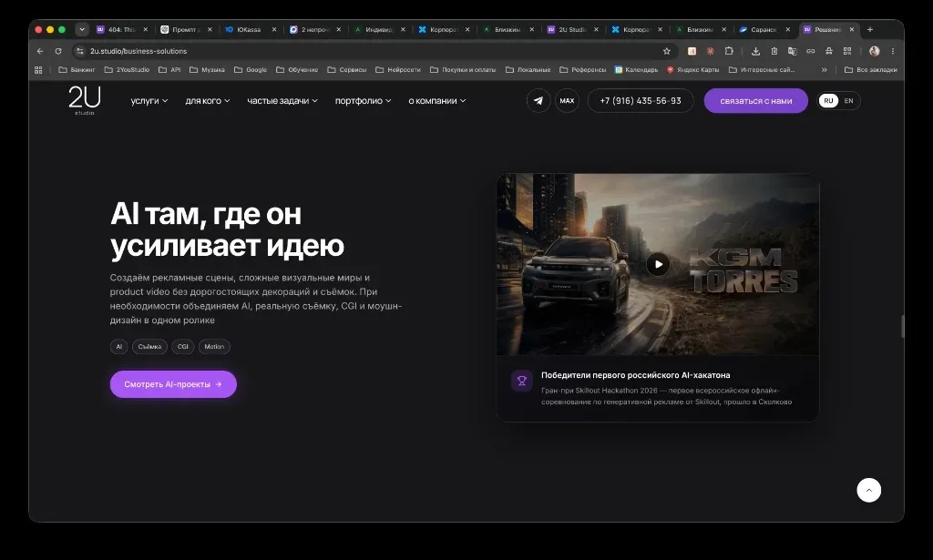
Task: Click the link-chain extension icon
Action: point(810,51)
